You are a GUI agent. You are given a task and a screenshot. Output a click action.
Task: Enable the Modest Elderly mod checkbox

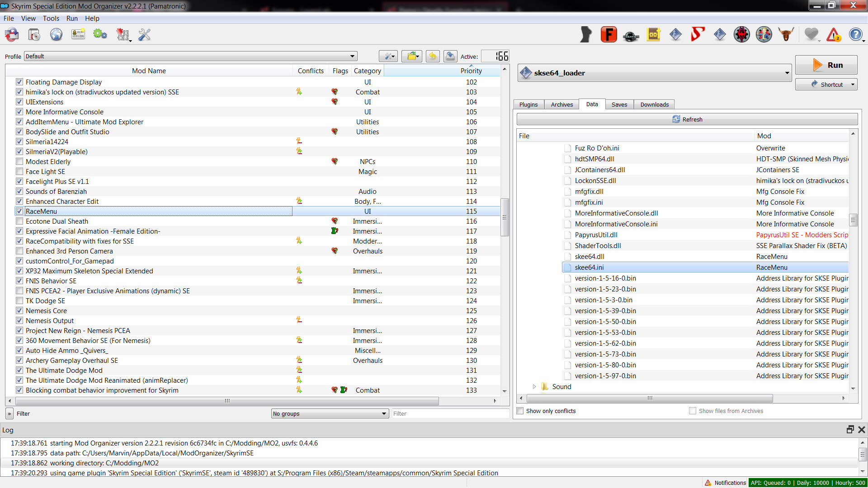[x=19, y=162]
